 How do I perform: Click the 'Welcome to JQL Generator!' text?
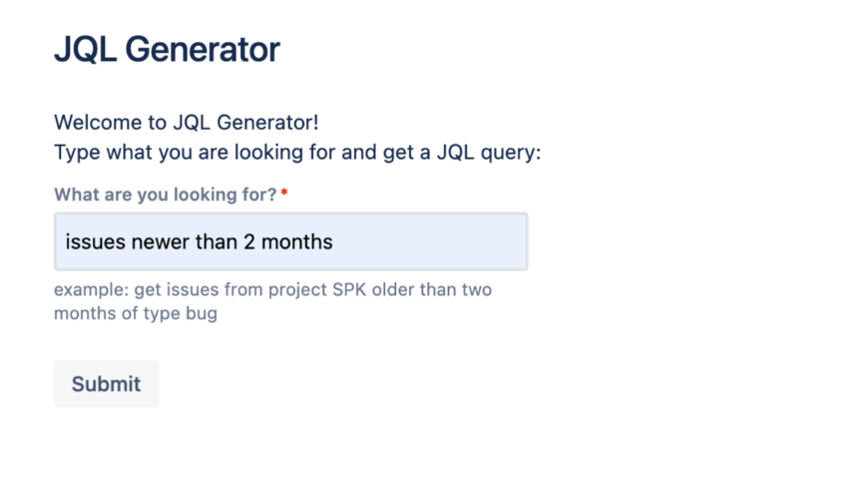(187, 123)
